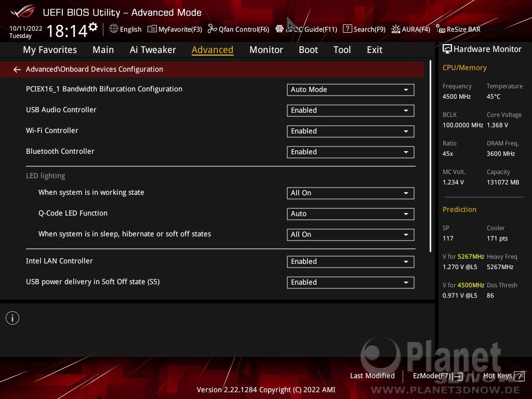Click the Hardware Monitor display icon

point(447,49)
